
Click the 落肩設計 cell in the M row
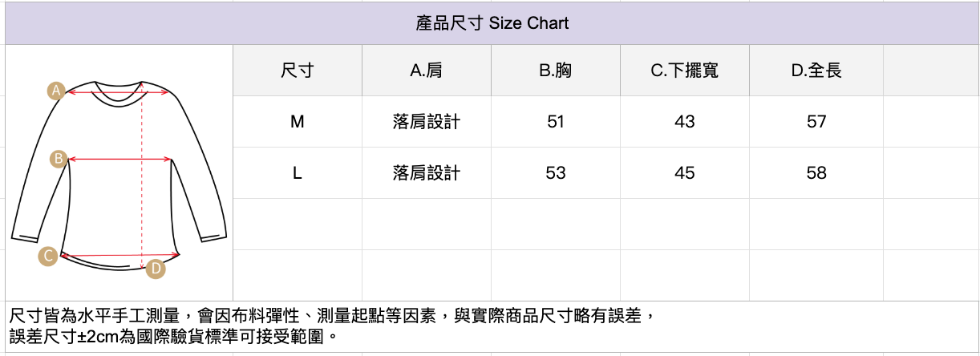[x=426, y=122]
